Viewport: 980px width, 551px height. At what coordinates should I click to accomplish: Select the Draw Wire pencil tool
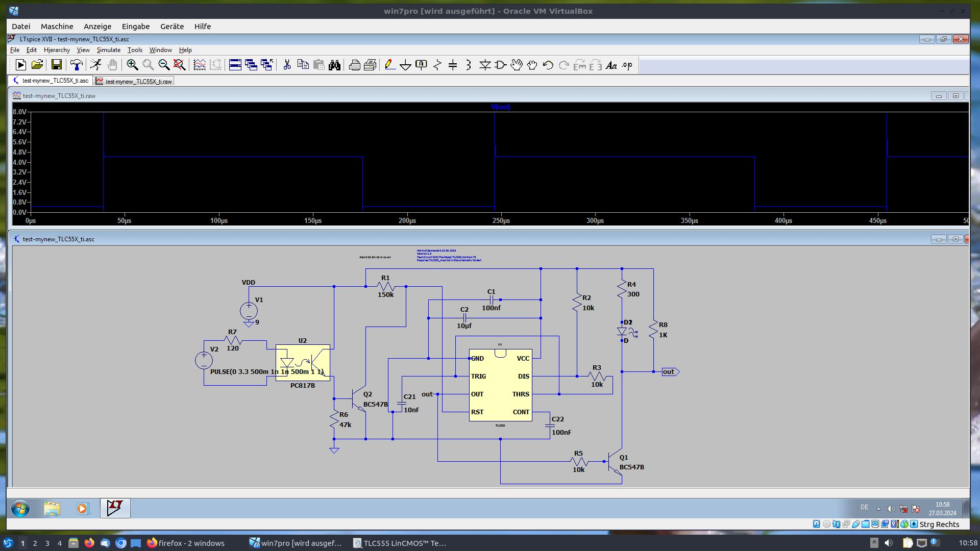(x=389, y=65)
